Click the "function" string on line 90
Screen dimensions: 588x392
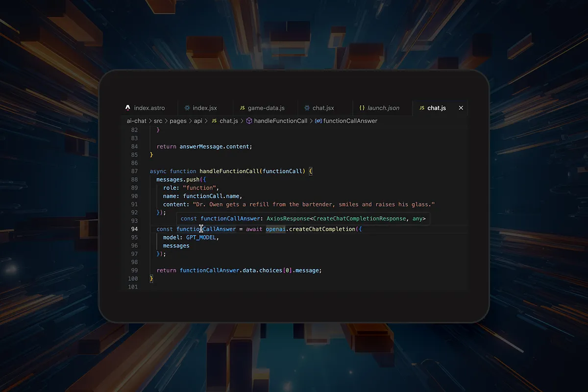tap(199, 188)
